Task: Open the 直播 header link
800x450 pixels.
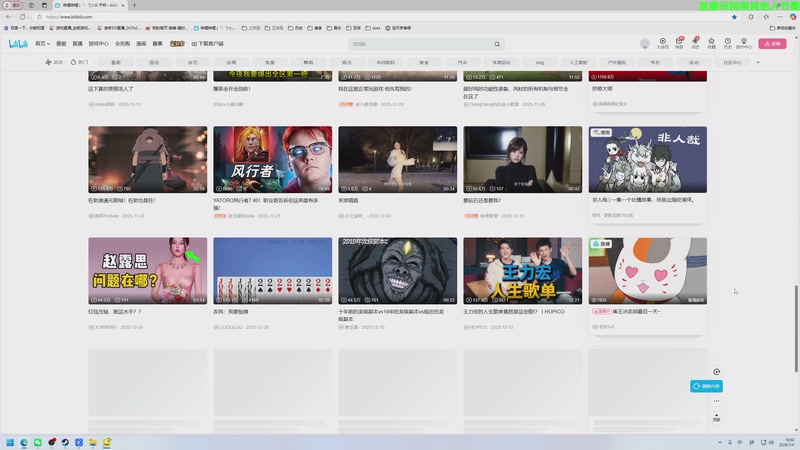Action: tap(78, 44)
